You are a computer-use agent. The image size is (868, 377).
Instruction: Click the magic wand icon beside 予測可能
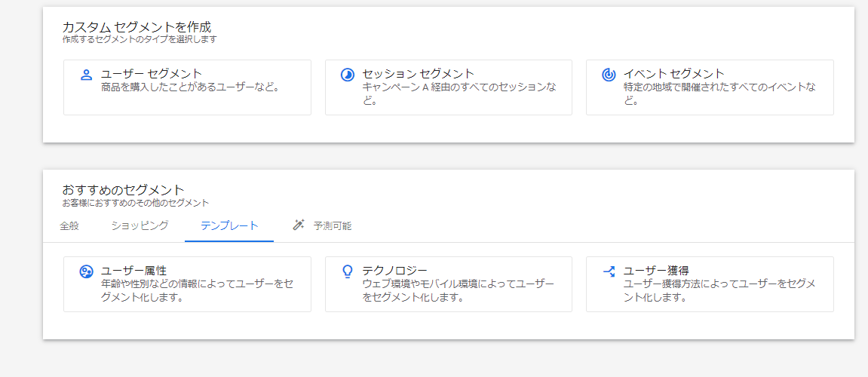pyautogui.click(x=299, y=225)
